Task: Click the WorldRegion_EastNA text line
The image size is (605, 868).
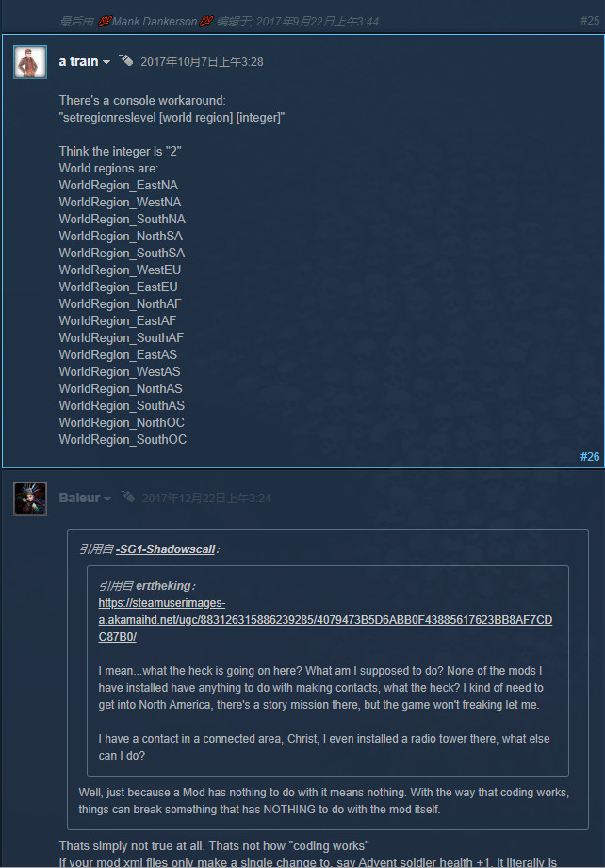Action: 119,186
